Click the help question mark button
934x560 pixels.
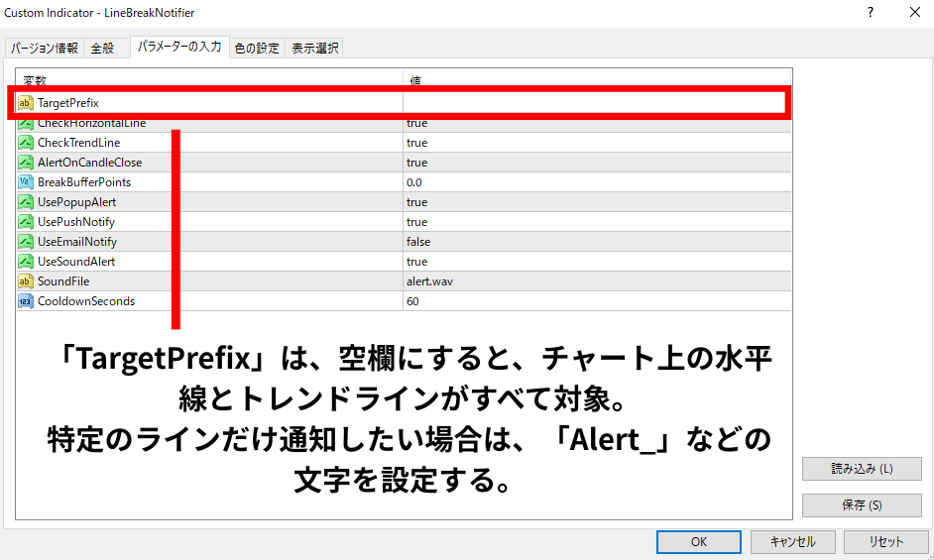871,13
